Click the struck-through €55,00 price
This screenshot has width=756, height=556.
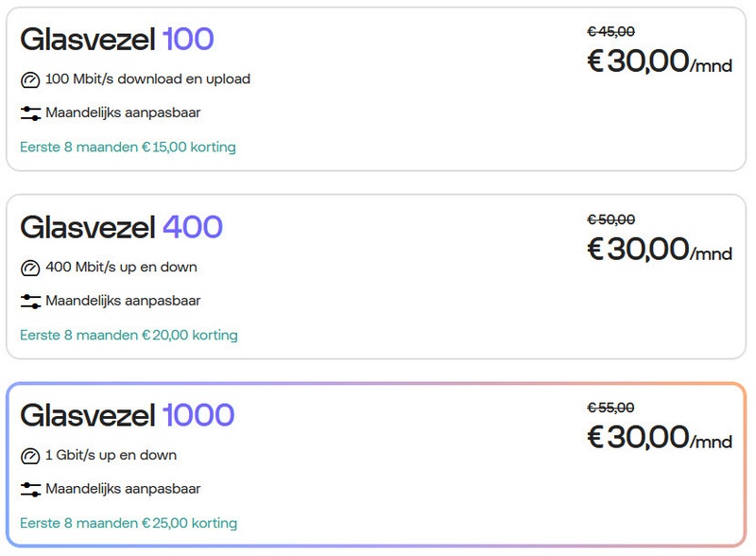coord(610,408)
